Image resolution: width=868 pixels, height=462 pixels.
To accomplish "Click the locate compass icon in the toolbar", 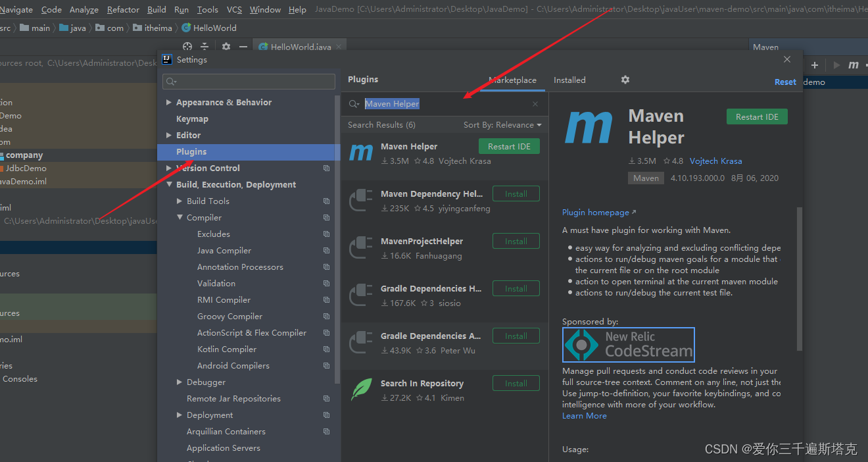I will pos(187,47).
